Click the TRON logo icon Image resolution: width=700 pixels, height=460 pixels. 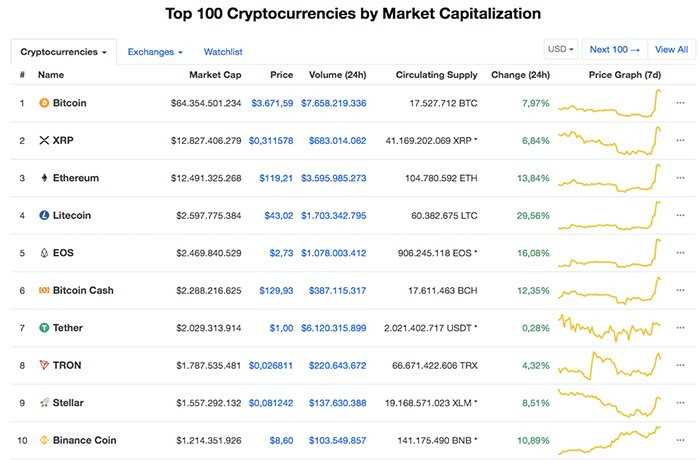point(43,365)
